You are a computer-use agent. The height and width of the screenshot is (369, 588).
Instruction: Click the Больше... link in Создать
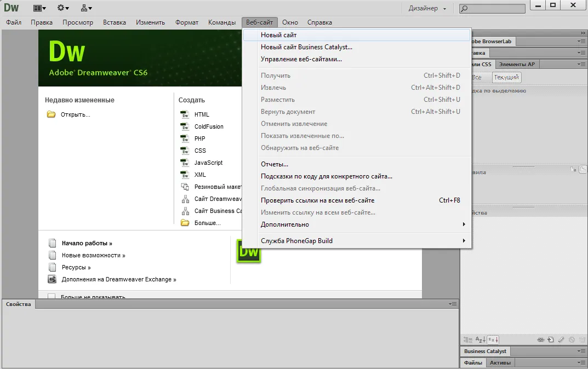(x=207, y=223)
